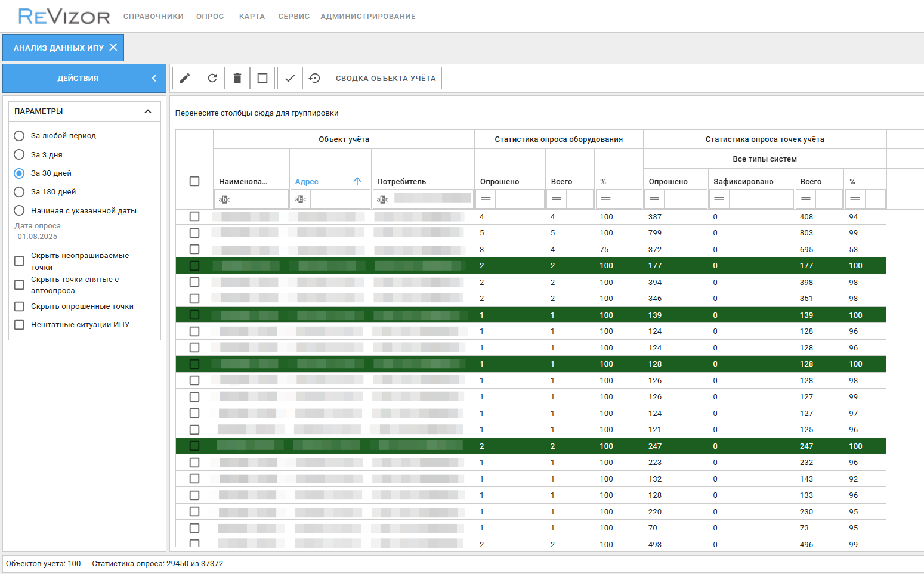Click the Адрес filter text field
This screenshot has height=574, width=924.
340,199
